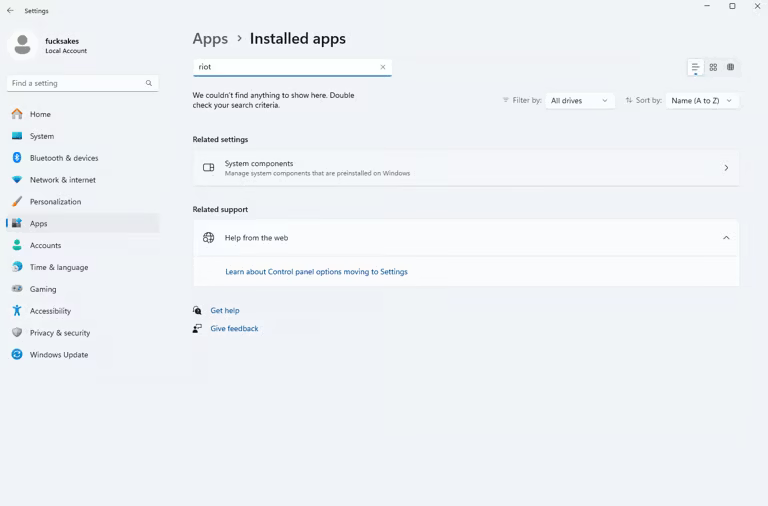Screen dimensions: 768x506
Task: Click the We couldn't find anything message
Action: [273, 100]
